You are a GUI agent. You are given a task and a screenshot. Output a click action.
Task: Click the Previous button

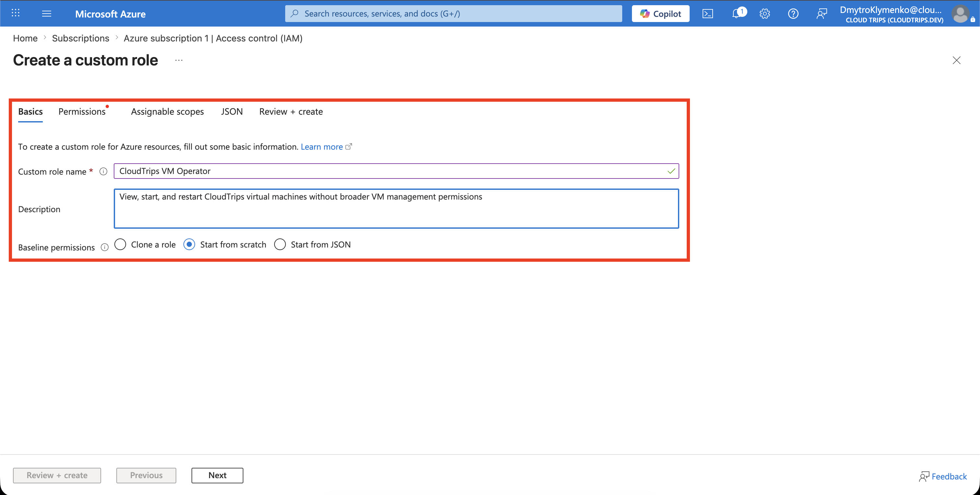(x=146, y=475)
